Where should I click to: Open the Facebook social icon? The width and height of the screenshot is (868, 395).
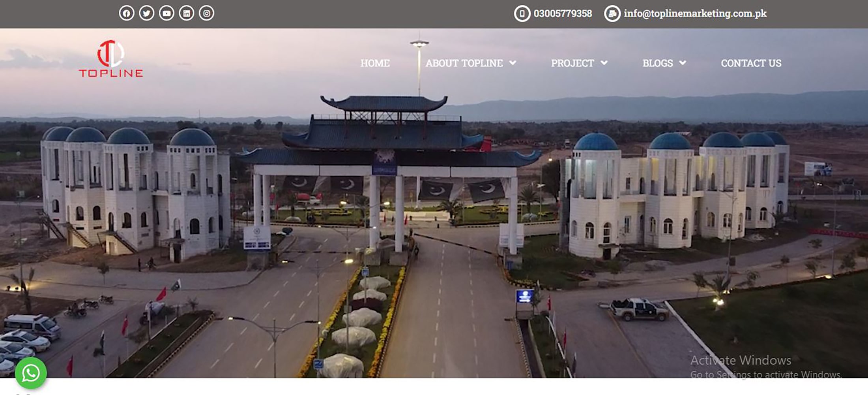point(126,13)
